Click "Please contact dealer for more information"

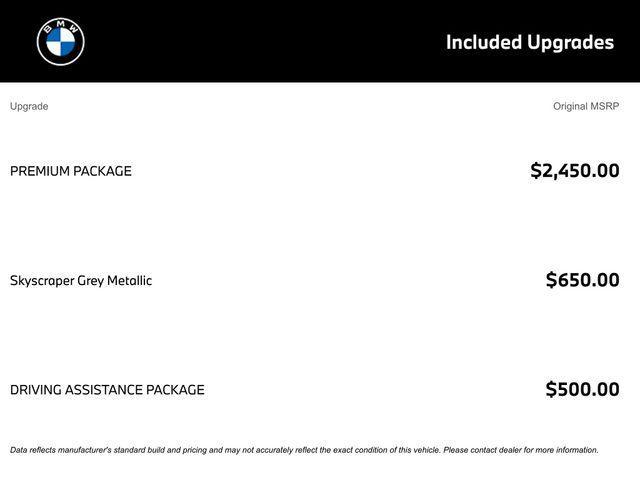tap(521, 450)
